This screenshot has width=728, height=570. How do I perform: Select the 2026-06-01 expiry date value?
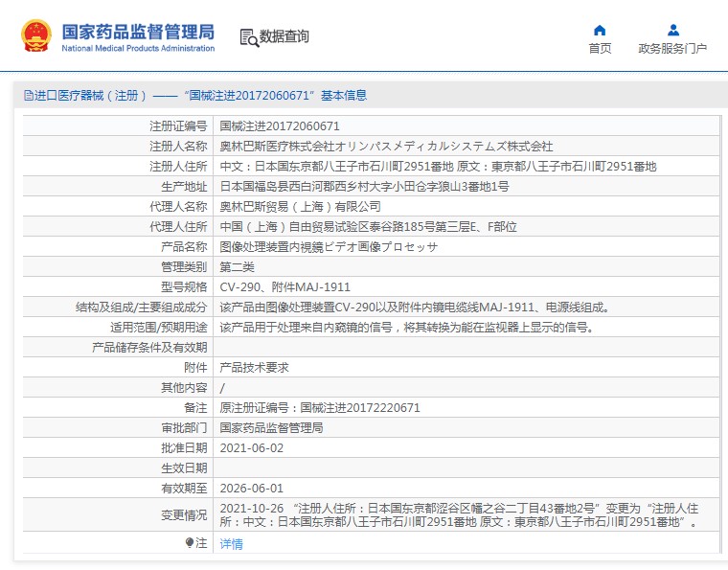(x=252, y=488)
